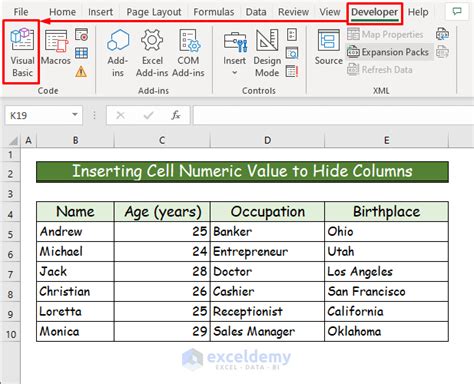This screenshot has width=474, height=384.
Task: Select the cell containing Oklahoma
Action: 386,332
